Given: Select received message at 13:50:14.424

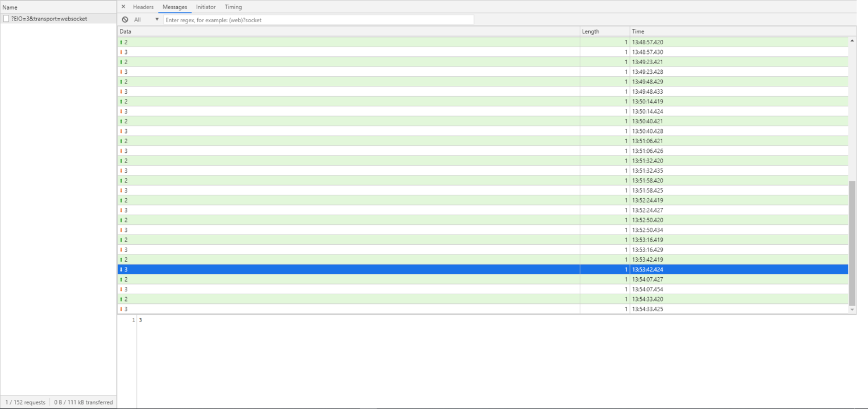Looking at the screenshot, I should click(x=483, y=111).
